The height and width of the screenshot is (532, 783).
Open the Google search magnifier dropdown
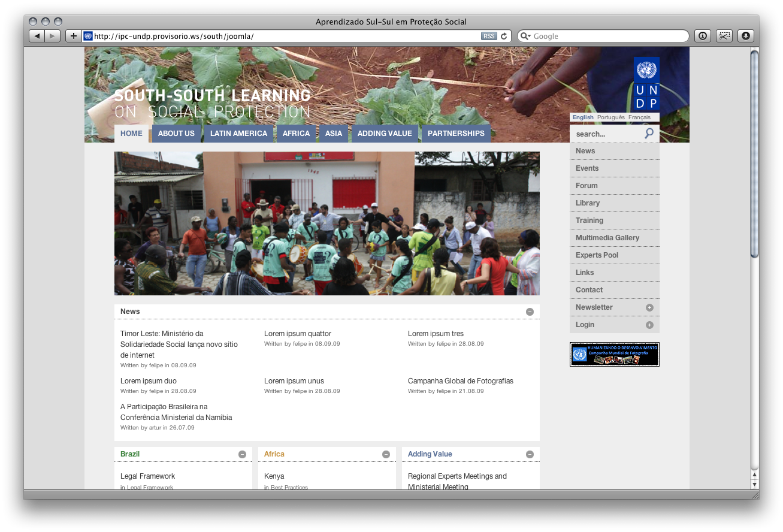pos(525,36)
